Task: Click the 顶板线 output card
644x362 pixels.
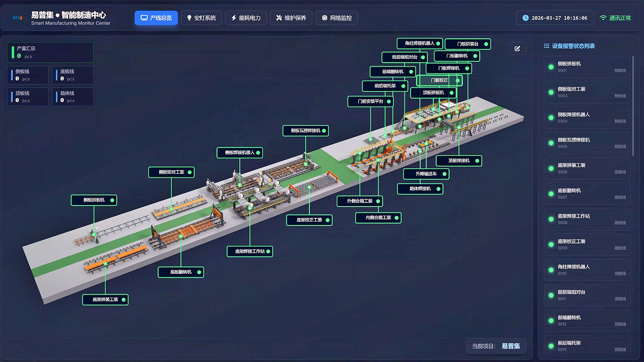Action: (28, 97)
